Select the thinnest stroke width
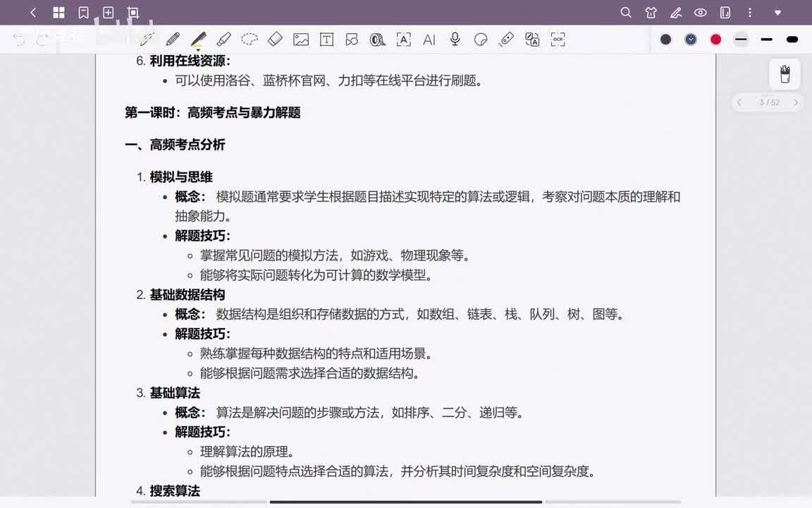The image size is (812, 508). pyautogui.click(x=741, y=40)
